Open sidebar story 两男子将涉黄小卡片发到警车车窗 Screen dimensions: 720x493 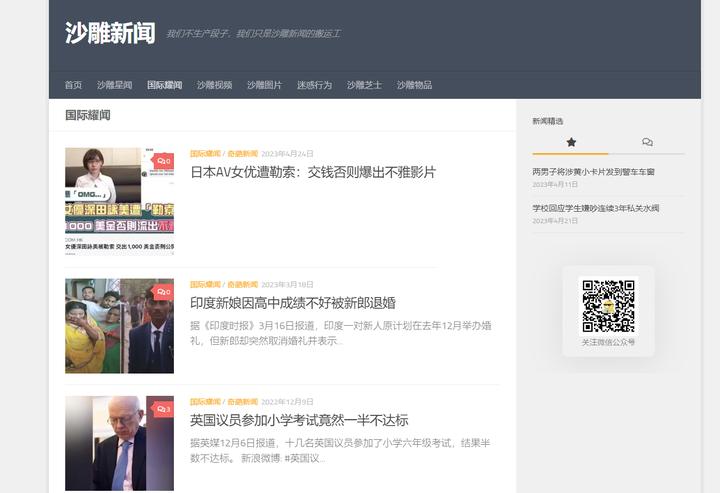point(593,172)
